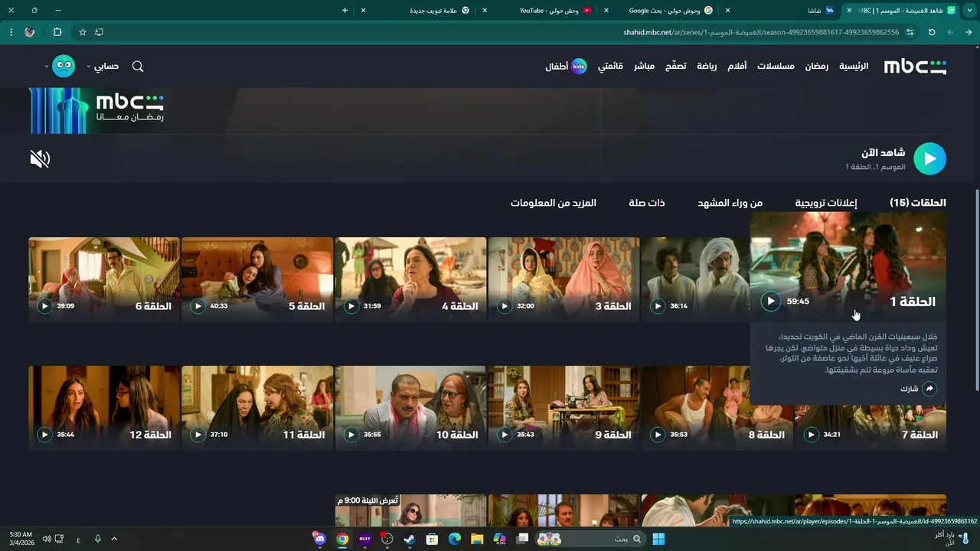Play episode 5 (40:33)
The height and width of the screenshot is (551, 980).
[198, 306]
